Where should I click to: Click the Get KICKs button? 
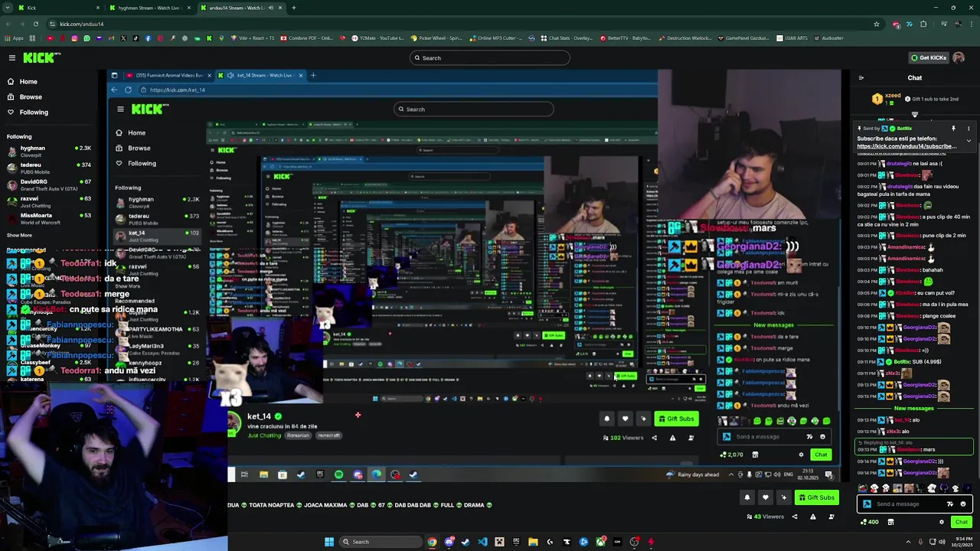(928, 57)
